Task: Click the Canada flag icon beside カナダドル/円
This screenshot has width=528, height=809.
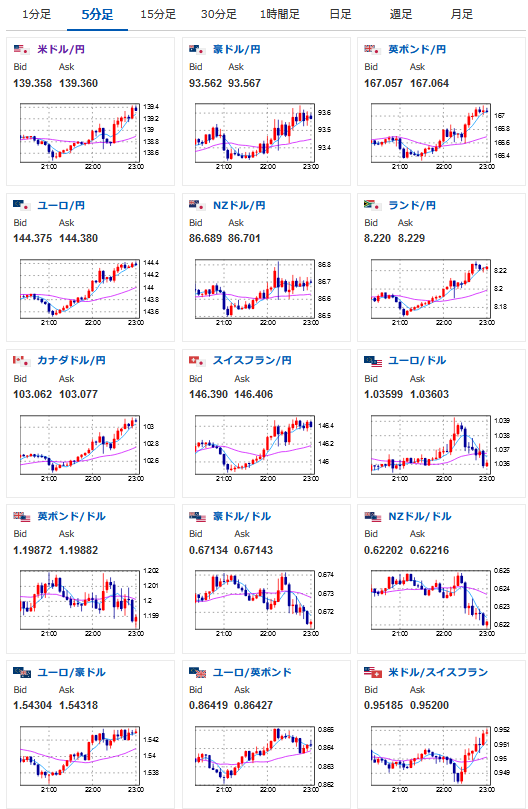Action: click(22, 361)
